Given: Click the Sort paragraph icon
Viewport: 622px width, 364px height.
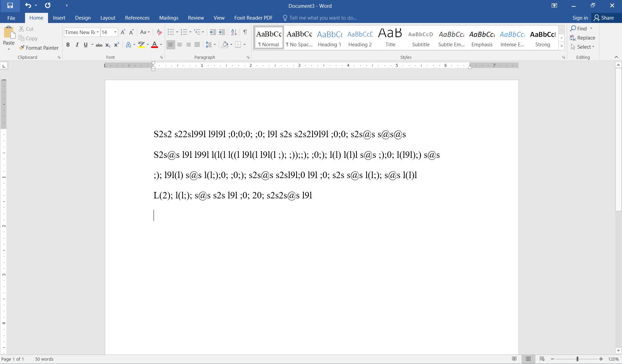Looking at the screenshot, I should pyautogui.click(x=234, y=32).
